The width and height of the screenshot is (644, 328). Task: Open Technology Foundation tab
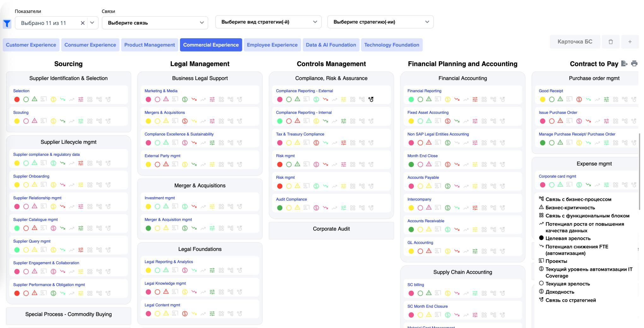click(x=392, y=45)
